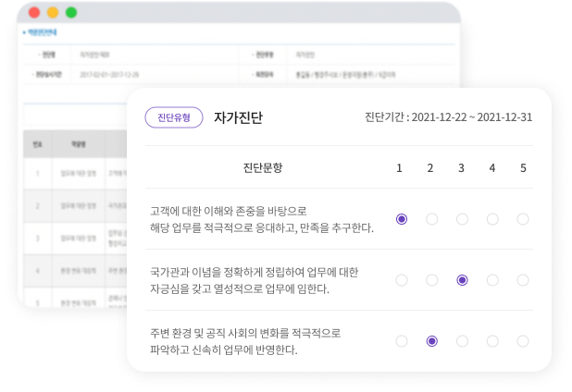Minimize the background window with yellow button
The width and height of the screenshot is (572, 392).
[x=53, y=13]
